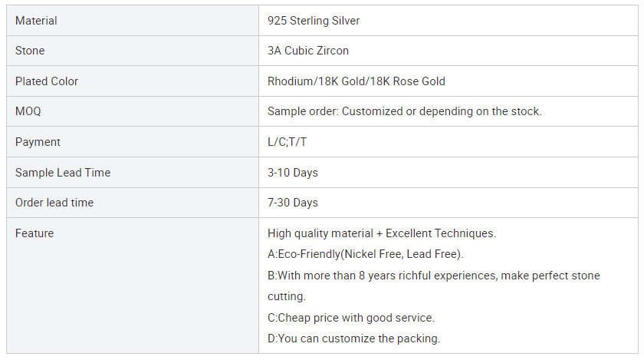The image size is (644, 360).
Task: Click the Payment label cell
Action: (38, 142)
